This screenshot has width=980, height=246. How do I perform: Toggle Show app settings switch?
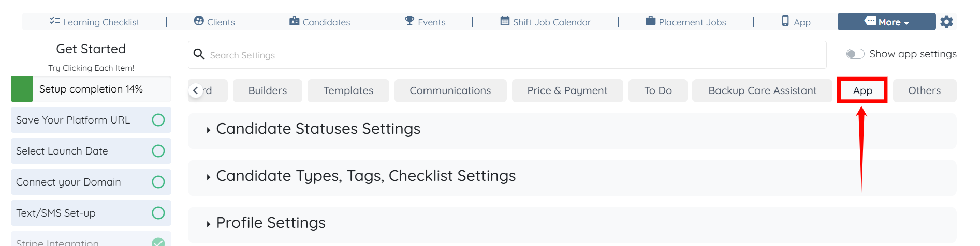click(855, 54)
